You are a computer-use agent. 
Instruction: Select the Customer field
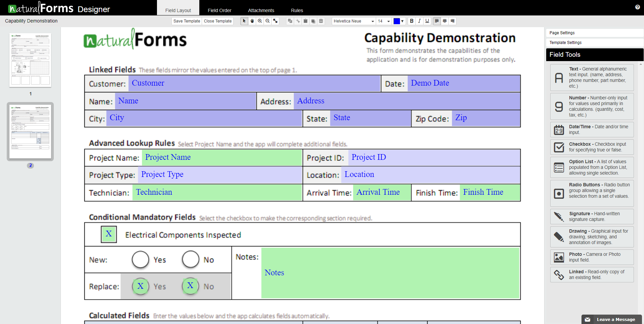pos(254,83)
